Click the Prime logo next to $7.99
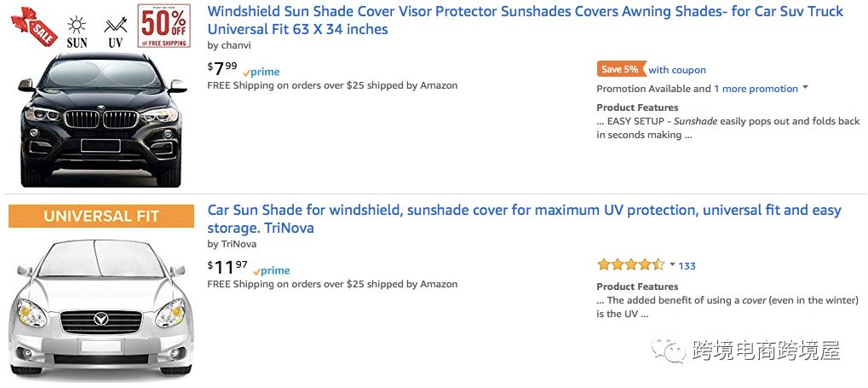This screenshot has width=868, height=388. coord(262,72)
